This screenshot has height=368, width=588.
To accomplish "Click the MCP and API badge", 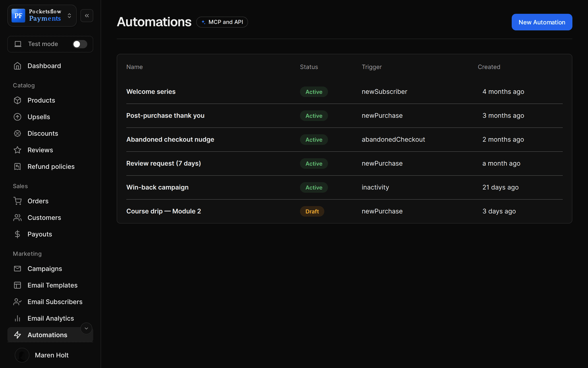I will [222, 22].
